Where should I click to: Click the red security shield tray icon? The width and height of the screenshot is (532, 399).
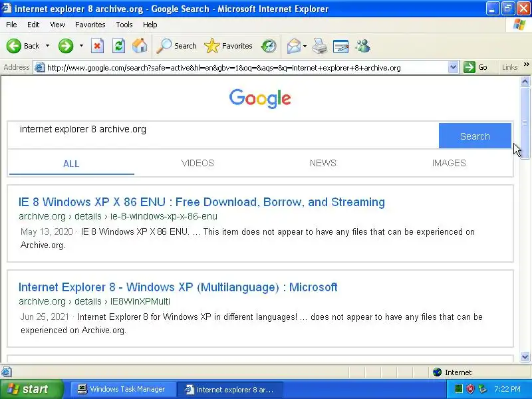470,389
